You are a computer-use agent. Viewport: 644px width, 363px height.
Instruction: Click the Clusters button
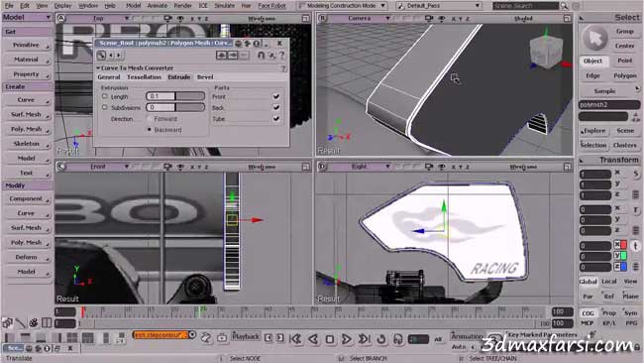click(625, 145)
